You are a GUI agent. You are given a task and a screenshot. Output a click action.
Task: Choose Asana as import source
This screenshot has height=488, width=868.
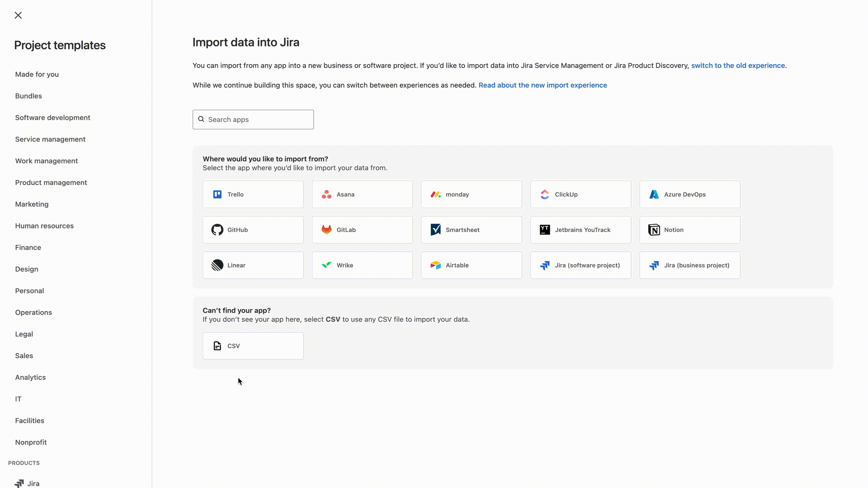pos(362,194)
